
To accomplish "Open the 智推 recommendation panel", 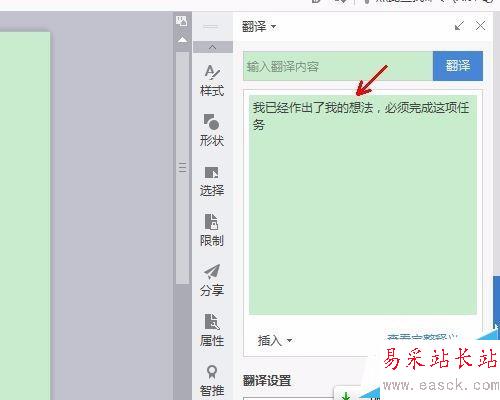I will coord(212,380).
